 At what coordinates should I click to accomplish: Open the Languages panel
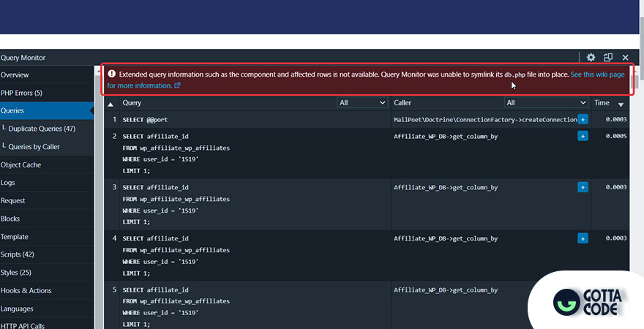(x=46, y=309)
